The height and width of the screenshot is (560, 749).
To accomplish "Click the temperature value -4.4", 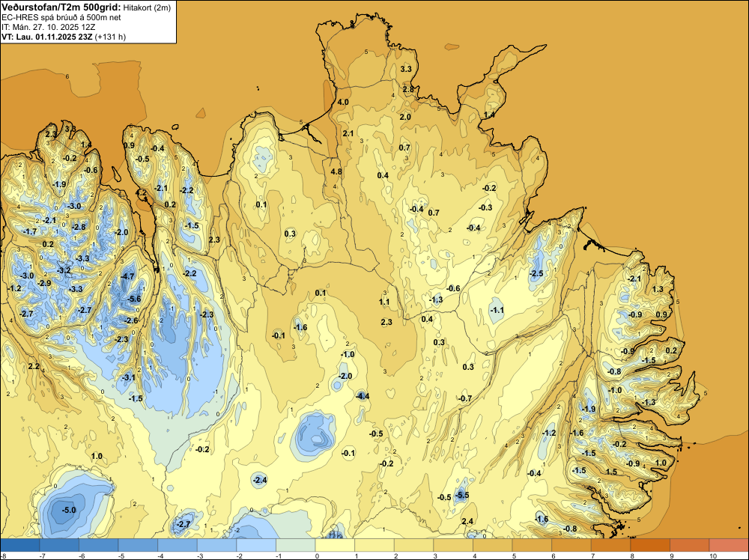I will 363,396.
